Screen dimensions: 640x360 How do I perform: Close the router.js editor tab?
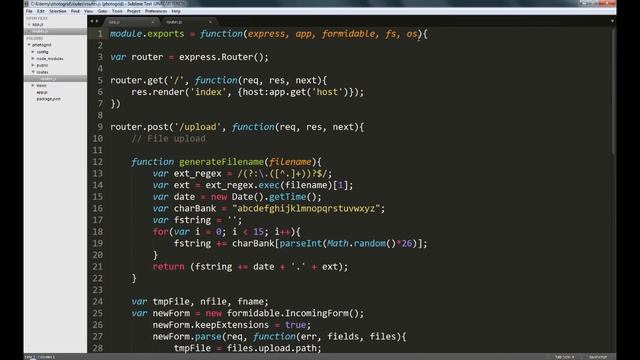pyautogui.click(x=210, y=22)
